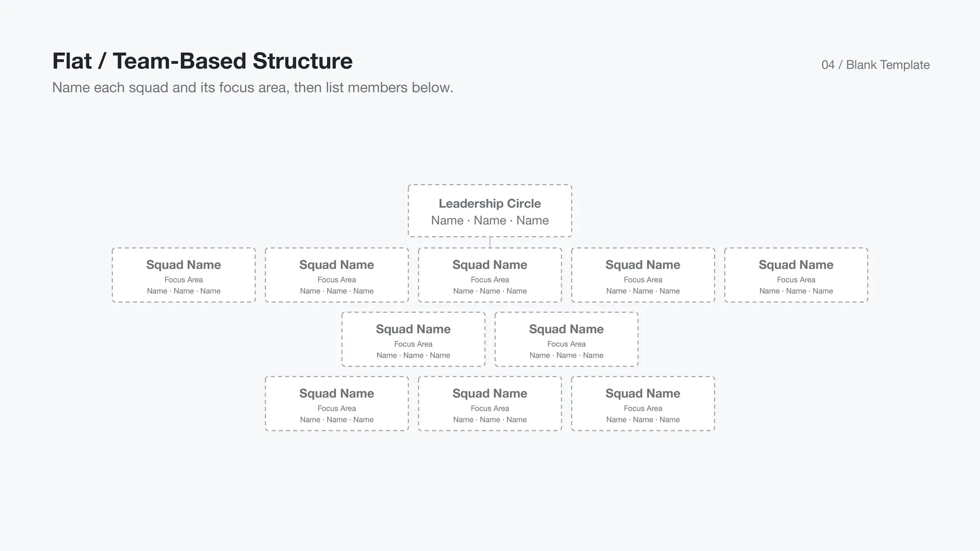
Task: Click the connector line below Leadership Circle
Action: [490, 242]
